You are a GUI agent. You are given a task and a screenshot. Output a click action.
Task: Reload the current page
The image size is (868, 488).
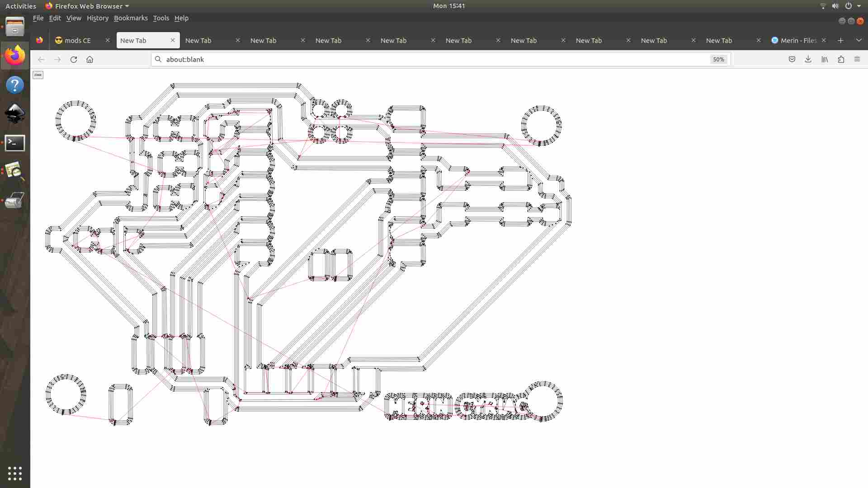point(74,59)
